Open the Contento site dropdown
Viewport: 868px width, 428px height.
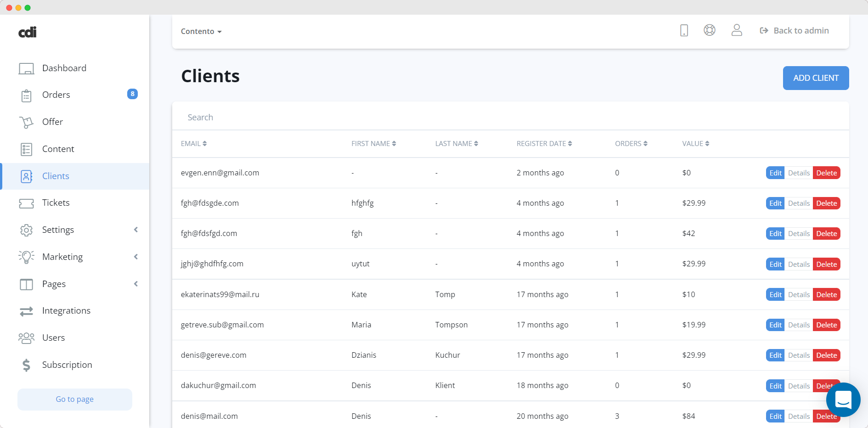(201, 31)
